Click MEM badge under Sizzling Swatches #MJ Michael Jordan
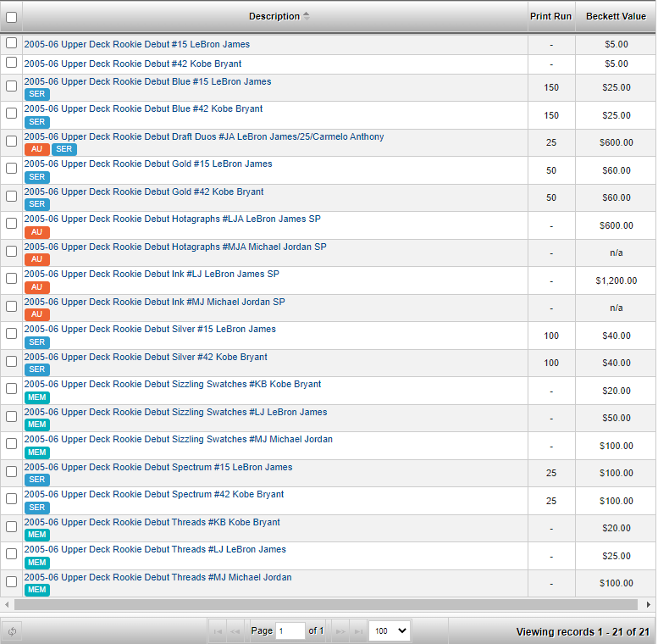Screen dimensions: 658x644 pos(37,452)
